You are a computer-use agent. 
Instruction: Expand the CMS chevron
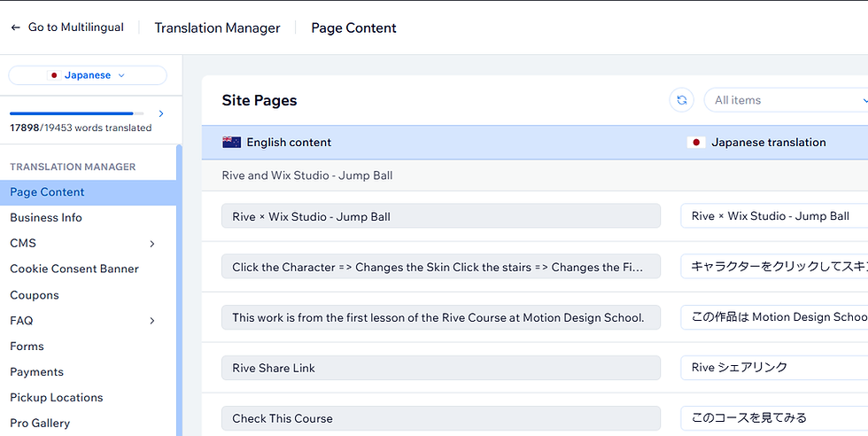pyautogui.click(x=152, y=244)
